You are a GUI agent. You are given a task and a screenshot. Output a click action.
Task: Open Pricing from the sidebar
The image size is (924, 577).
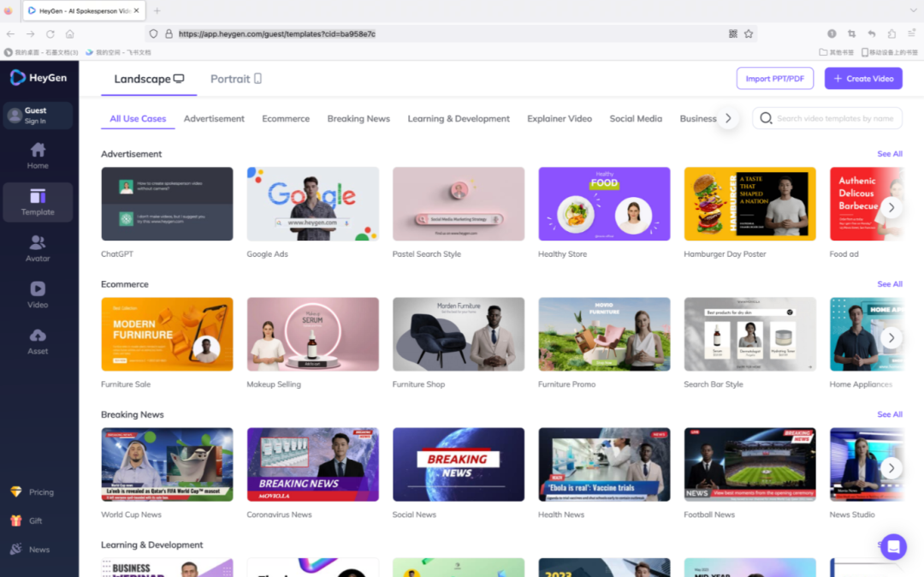point(33,491)
